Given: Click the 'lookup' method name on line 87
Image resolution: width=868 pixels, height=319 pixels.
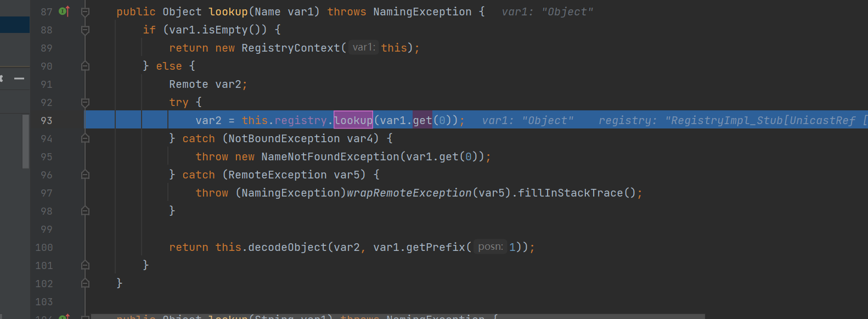Looking at the screenshot, I should click(228, 12).
